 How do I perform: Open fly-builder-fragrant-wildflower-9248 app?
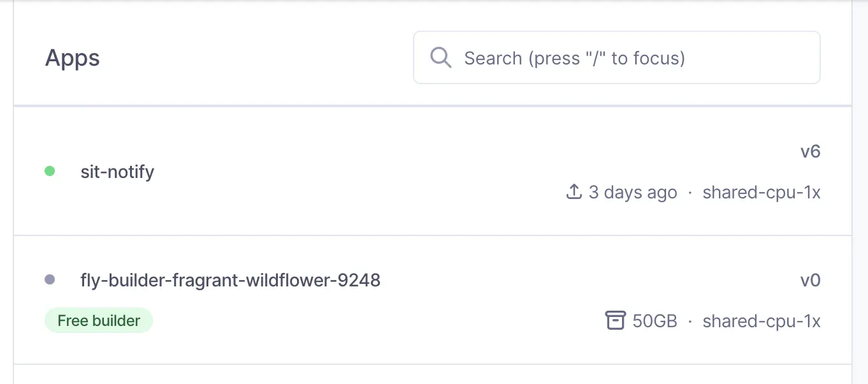coord(231,280)
